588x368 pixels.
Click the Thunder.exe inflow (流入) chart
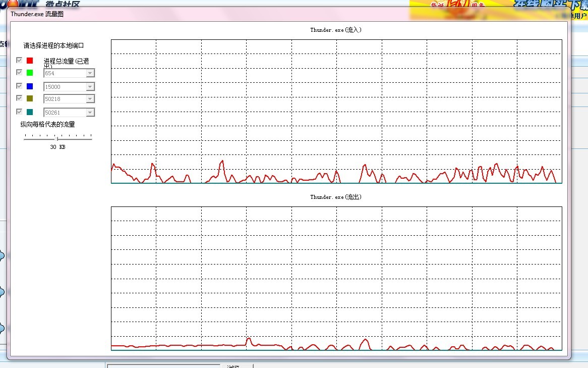(336, 111)
